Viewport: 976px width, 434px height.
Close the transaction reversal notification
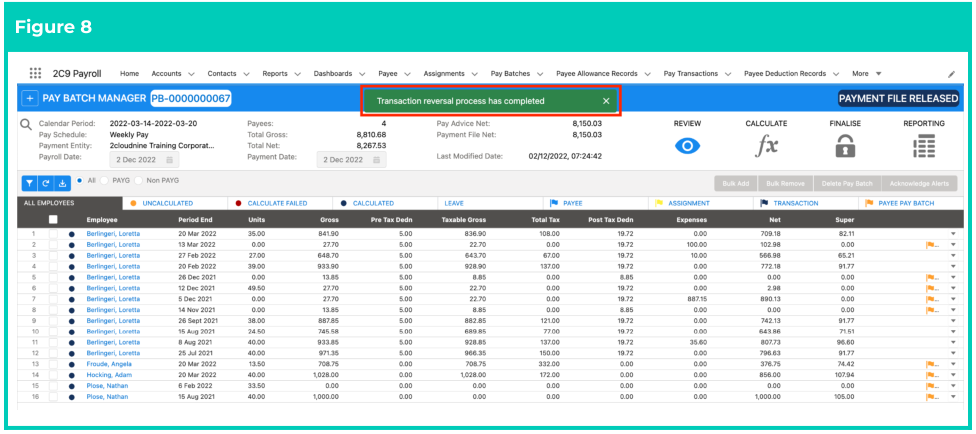pyautogui.click(x=606, y=100)
